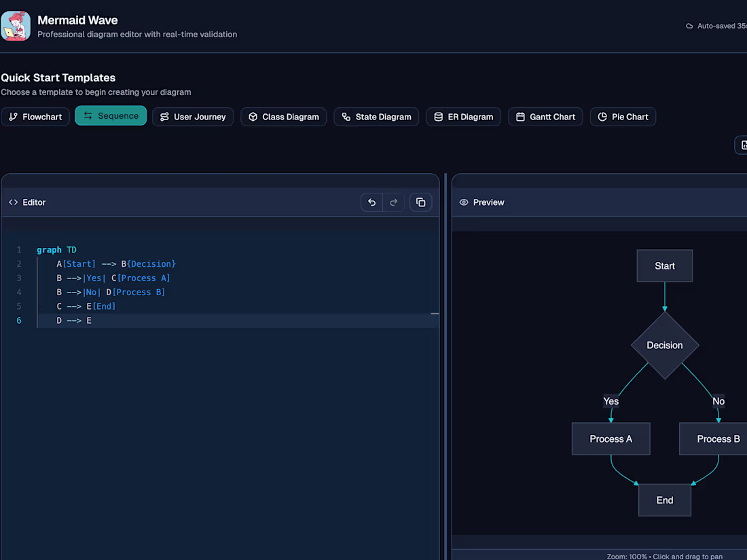Click the partially visible button below Pie Chart
747x560 pixels.
742,145
